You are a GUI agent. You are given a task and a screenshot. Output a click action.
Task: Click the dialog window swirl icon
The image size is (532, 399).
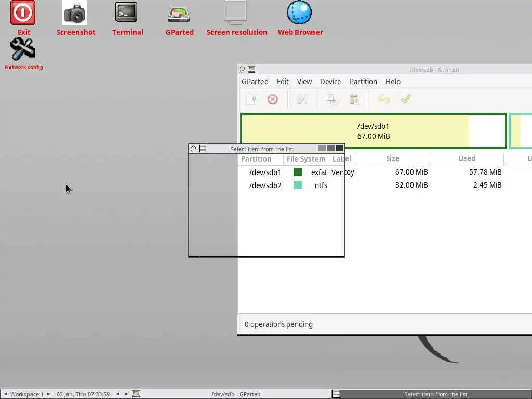(193, 149)
